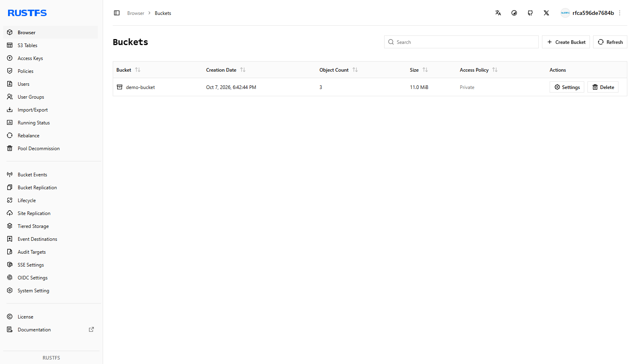Open user menu via three-dot icon

[620, 13]
